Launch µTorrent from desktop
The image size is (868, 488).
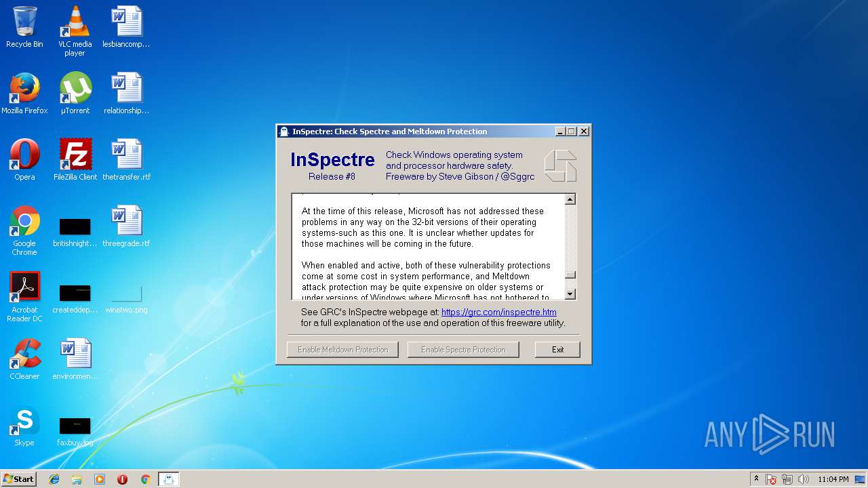[75, 94]
